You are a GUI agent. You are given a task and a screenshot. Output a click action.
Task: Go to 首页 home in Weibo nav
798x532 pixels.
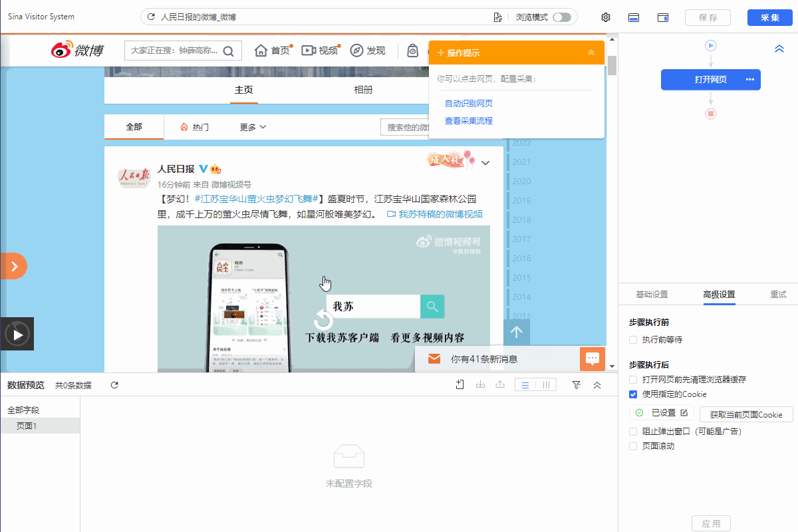coord(273,51)
